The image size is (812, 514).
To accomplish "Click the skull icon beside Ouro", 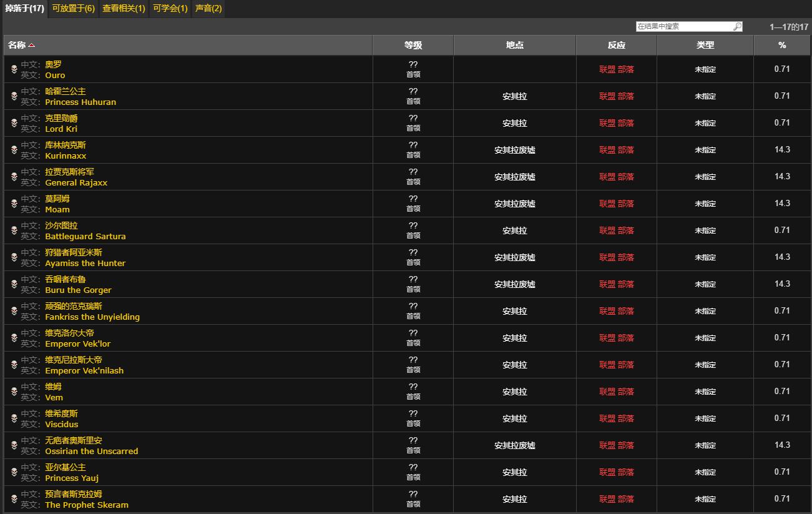I will tap(14, 69).
